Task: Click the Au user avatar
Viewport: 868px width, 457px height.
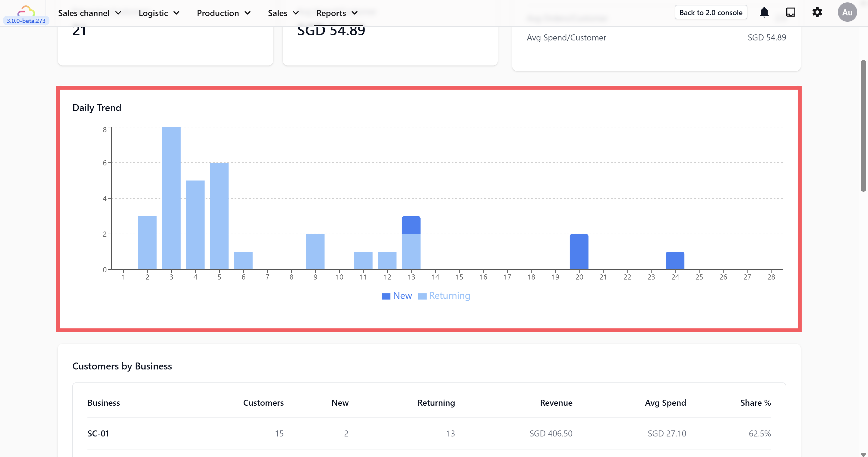Action: click(847, 12)
